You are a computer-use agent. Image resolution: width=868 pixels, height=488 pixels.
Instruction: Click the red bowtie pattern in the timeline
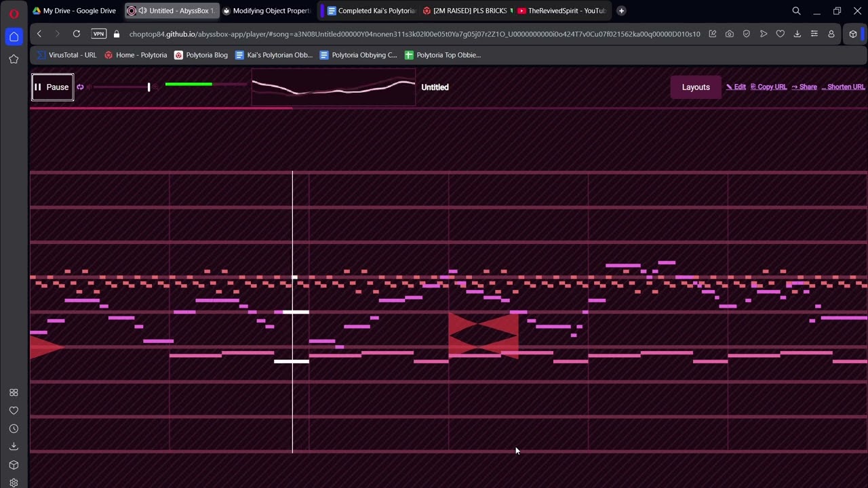[484, 335]
